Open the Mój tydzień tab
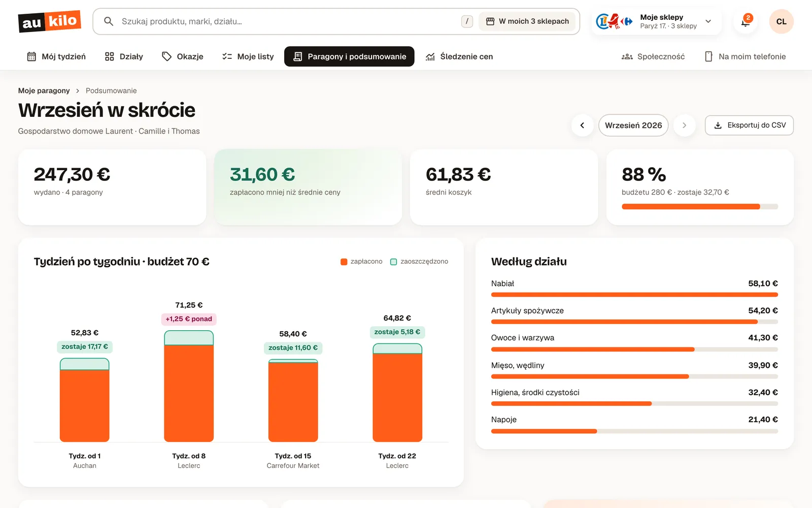The height and width of the screenshot is (508, 812). [56, 56]
